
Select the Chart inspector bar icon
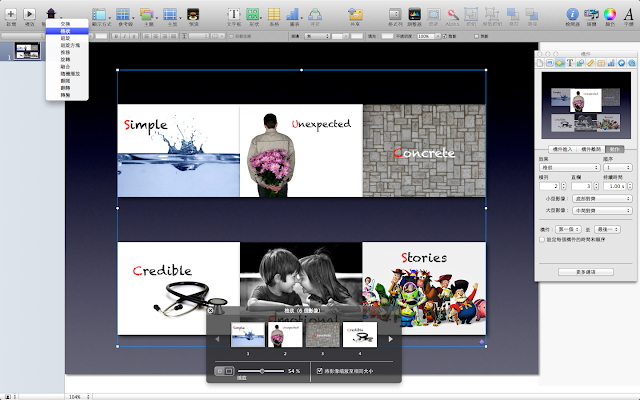(x=611, y=63)
